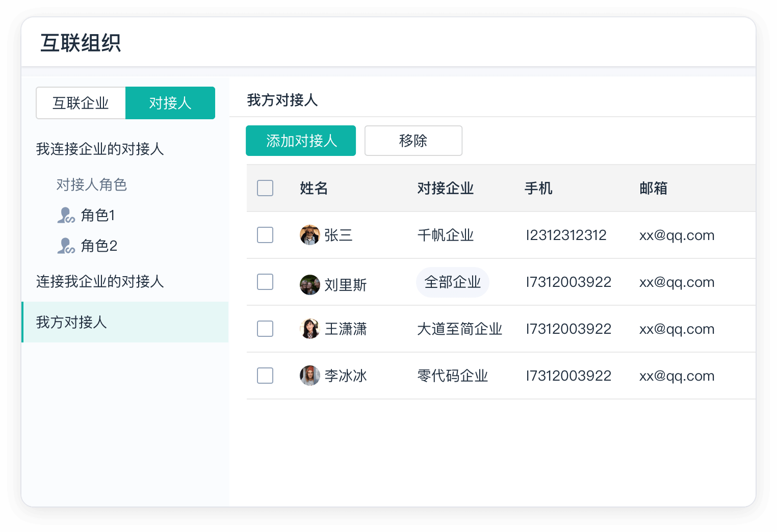Mark the checkbox for 李冰冰
Image resolution: width=777 pixels, height=532 pixels.
(x=265, y=376)
